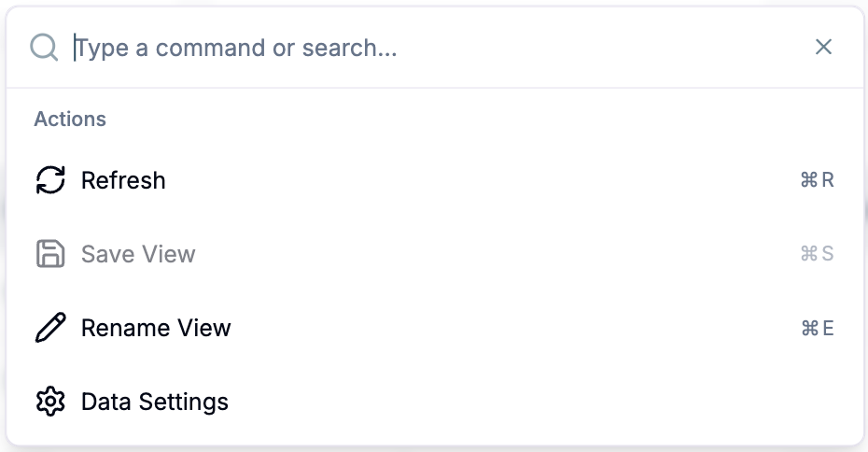Click the Refresh text label

[x=123, y=180]
